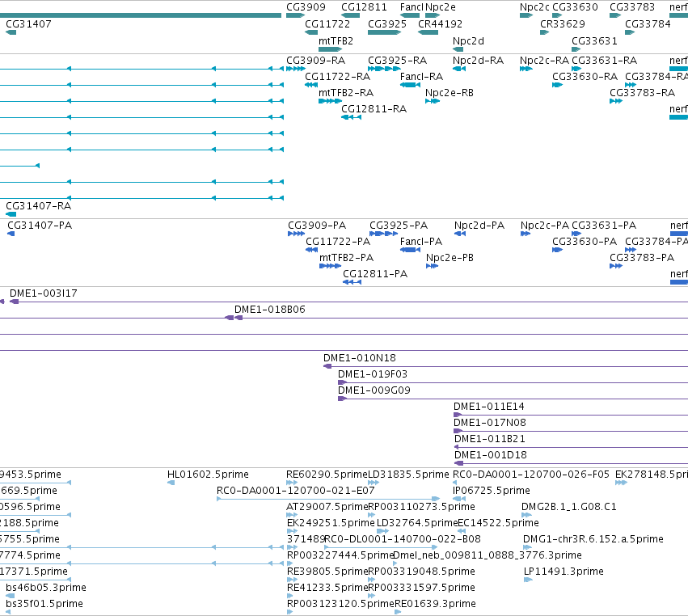Click the Npc2d-PA protein feature

[460, 234]
